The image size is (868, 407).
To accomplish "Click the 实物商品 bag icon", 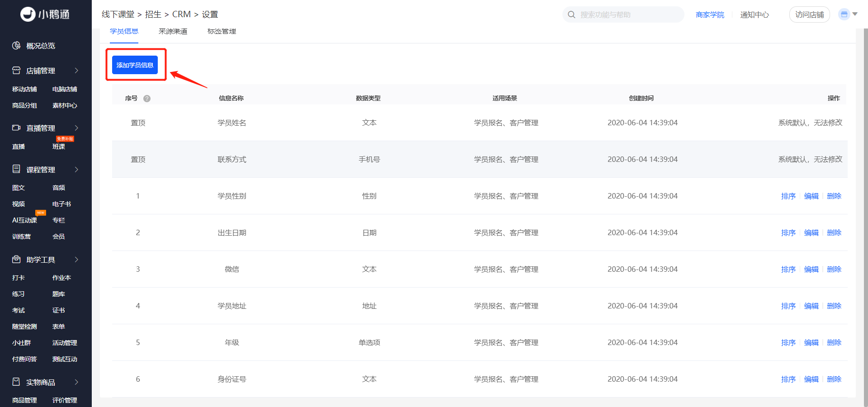I will pyautogui.click(x=16, y=382).
